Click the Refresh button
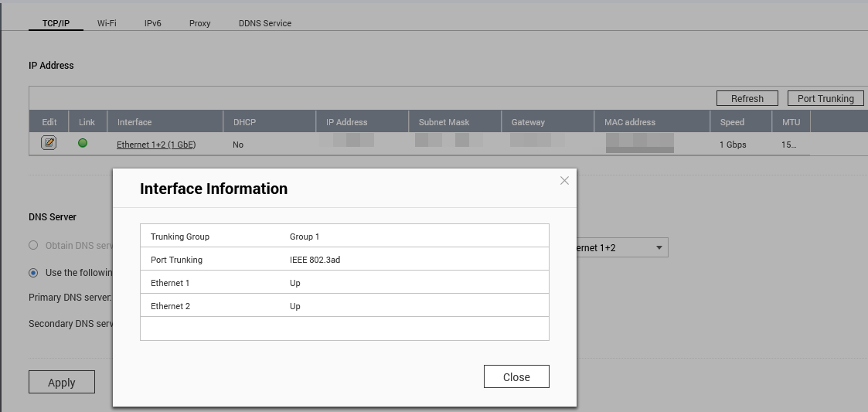Screen dimensions: 868x412 tap(747, 98)
